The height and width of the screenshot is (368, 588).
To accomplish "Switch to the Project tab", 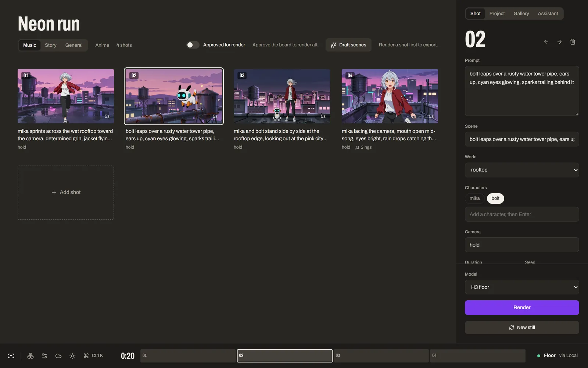I will point(497,14).
